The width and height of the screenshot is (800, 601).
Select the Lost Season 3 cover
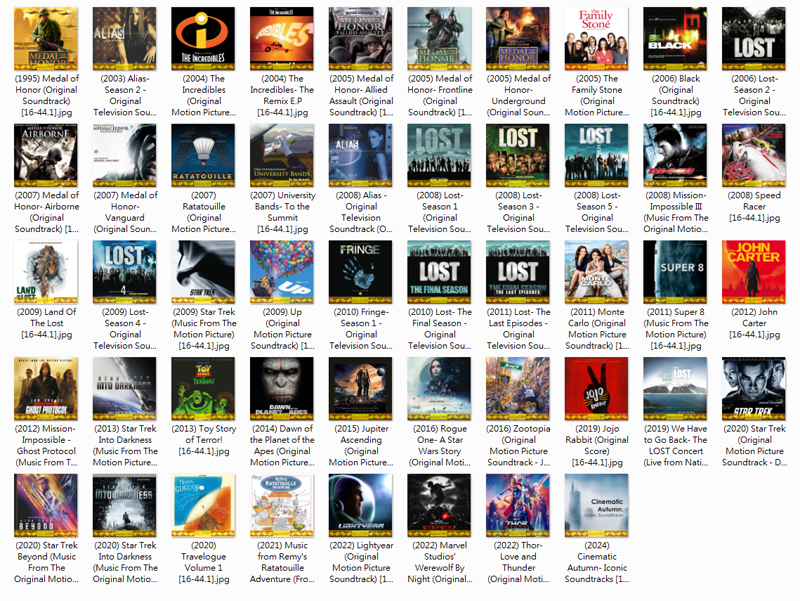tap(518, 156)
